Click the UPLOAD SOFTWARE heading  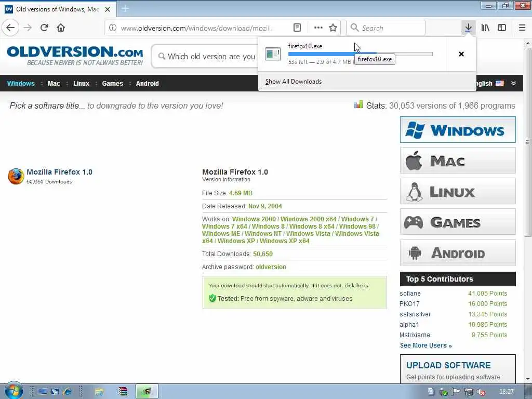448,365
